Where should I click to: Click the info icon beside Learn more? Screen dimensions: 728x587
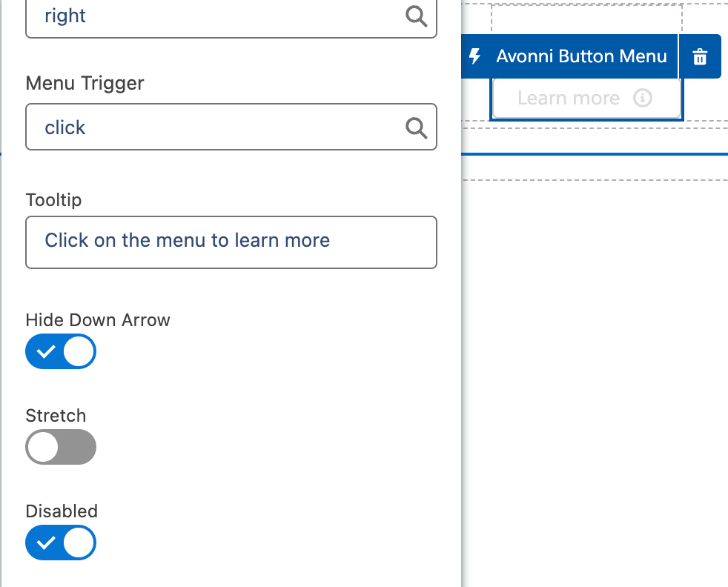(x=643, y=98)
